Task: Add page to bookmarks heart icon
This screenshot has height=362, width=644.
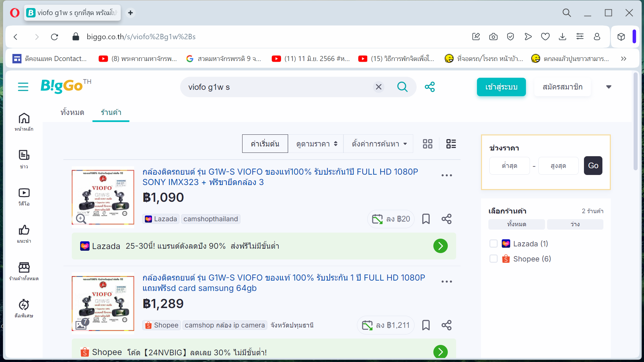Action: (x=545, y=37)
